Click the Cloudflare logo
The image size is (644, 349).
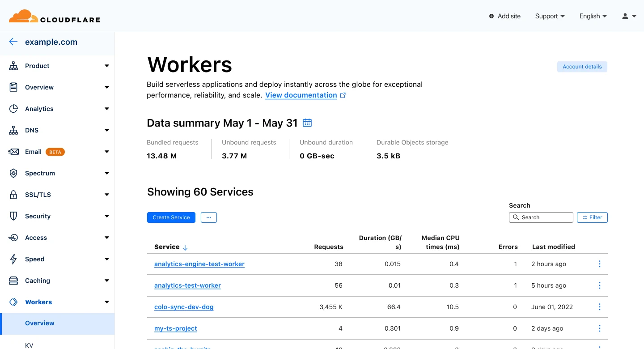(x=54, y=16)
